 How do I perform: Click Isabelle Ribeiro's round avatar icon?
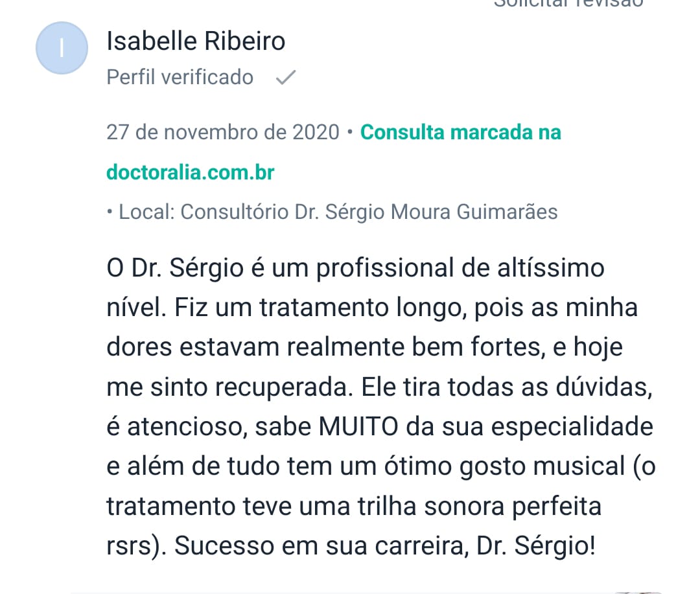pyautogui.click(x=62, y=47)
